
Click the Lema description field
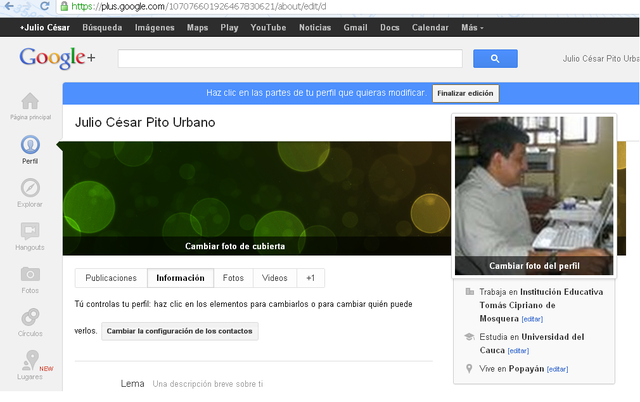pyautogui.click(x=208, y=384)
